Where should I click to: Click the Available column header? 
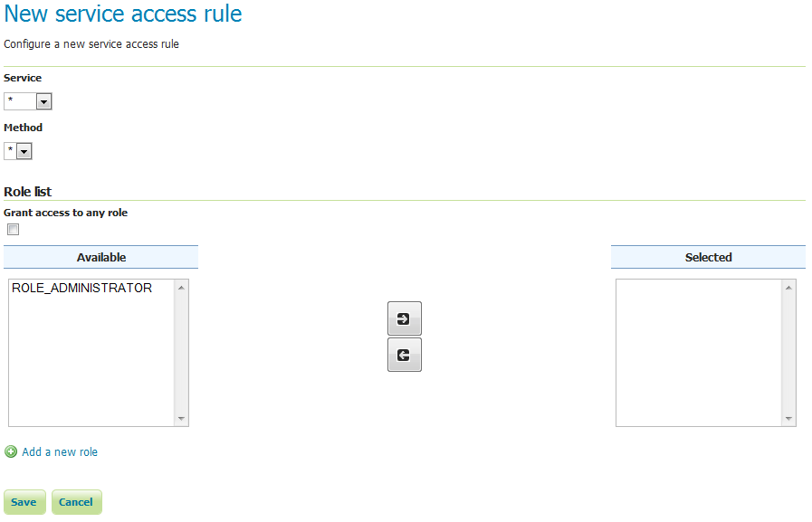pyautogui.click(x=101, y=258)
